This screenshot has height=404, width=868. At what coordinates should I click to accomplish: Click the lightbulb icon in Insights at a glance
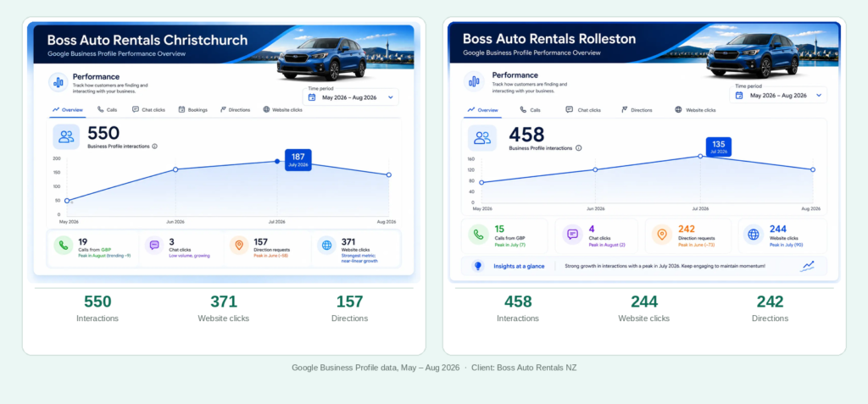(x=478, y=266)
